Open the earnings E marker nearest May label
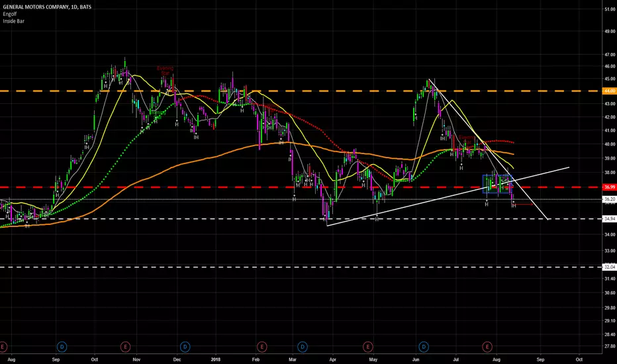The width and height of the screenshot is (617, 364). 367,347
